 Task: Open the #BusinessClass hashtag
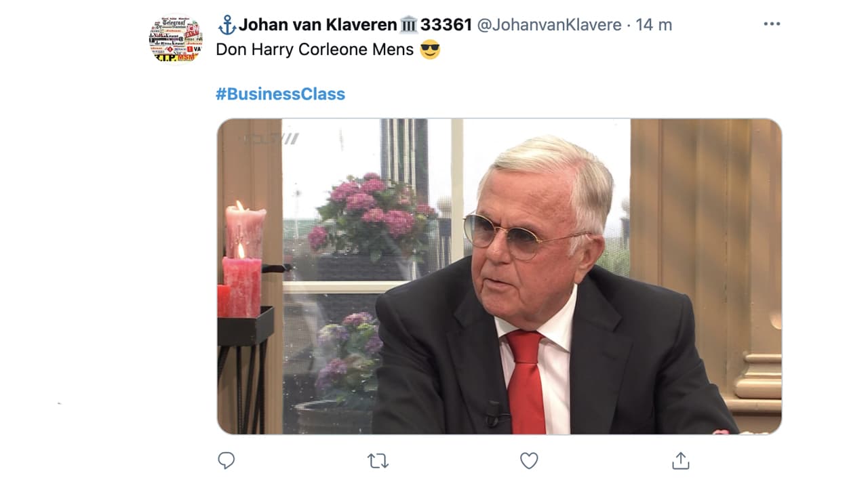pos(280,94)
